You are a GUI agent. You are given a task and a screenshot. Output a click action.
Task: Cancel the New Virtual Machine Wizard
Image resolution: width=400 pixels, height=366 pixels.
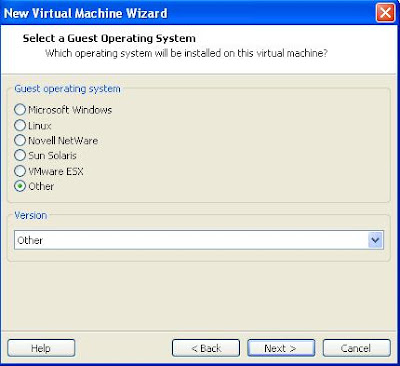tap(356, 348)
